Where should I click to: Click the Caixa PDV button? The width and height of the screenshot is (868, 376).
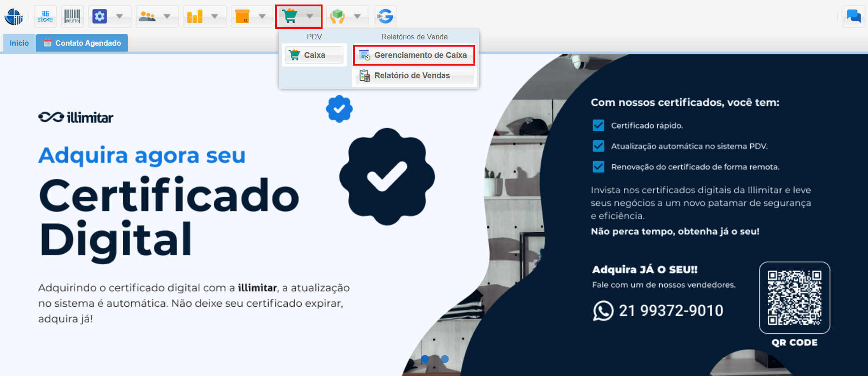tap(314, 55)
